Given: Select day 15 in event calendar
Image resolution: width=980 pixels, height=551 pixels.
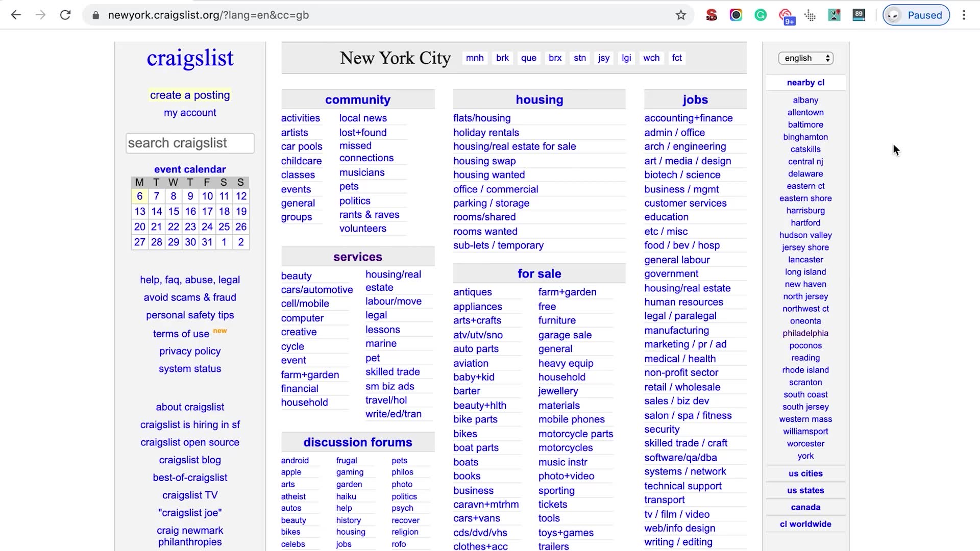Looking at the screenshot, I should click(x=174, y=211).
